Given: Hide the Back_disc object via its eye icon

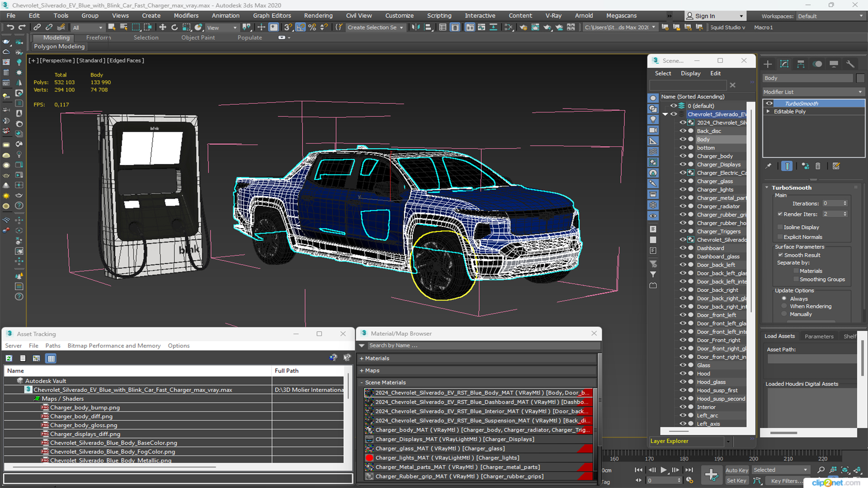Looking at the screenshot, I should pos(683,131).
